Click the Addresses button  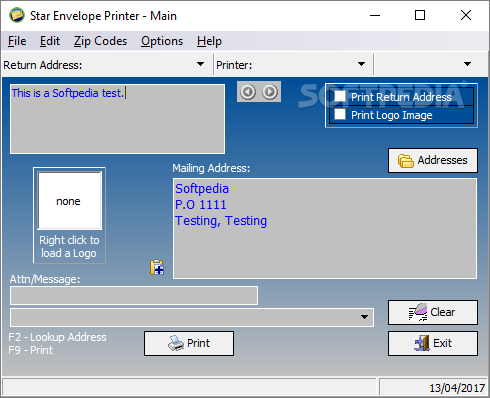click(x=433, y=160)
